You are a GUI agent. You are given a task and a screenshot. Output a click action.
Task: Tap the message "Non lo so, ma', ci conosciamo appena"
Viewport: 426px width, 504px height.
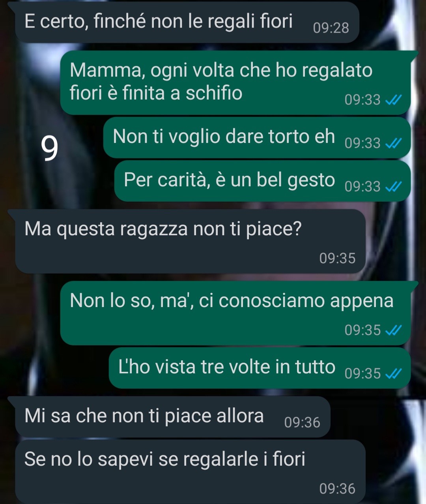pos(235,313)
